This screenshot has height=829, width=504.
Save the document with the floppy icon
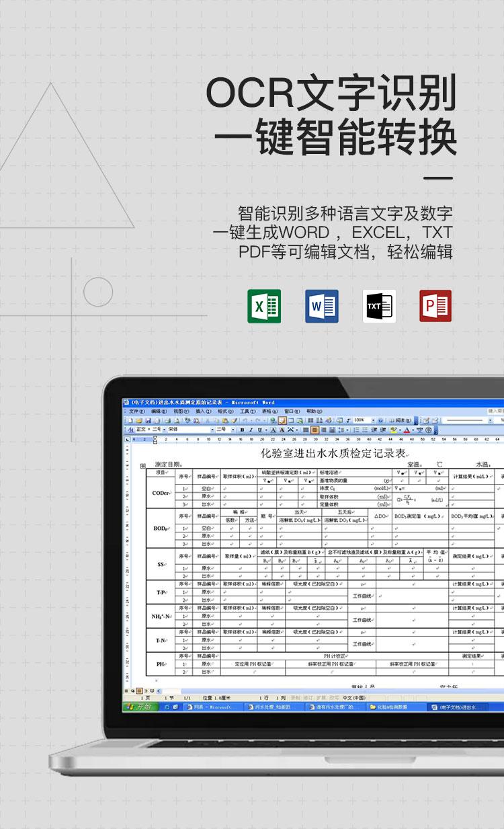click(x=148, y=420)
